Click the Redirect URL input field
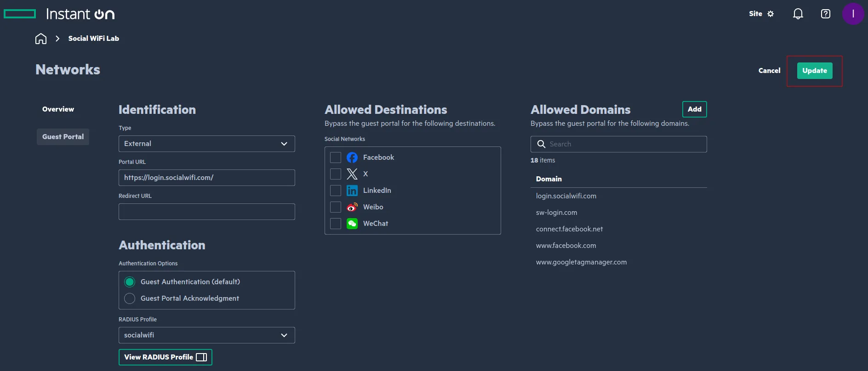868x371 pixels. pos(206,212)
